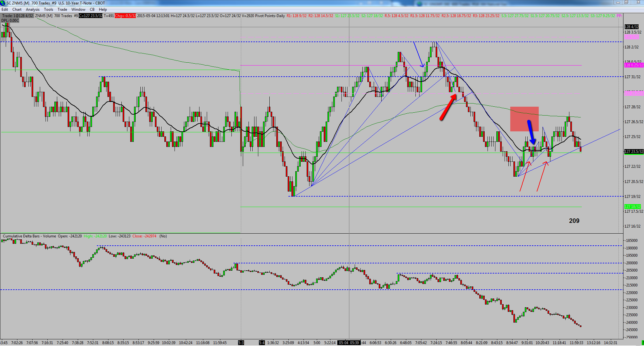Click the '5-3' date marker on time axis
644x346 pixels.
pyautogui.click(x=241, y=343)
